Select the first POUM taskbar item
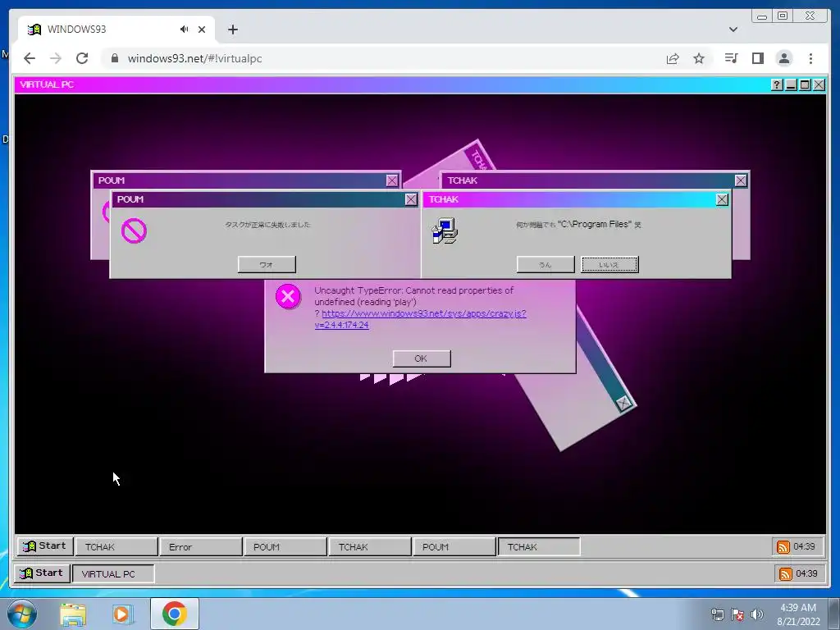Viewport: 840px width, 630px height. [285, 547]
